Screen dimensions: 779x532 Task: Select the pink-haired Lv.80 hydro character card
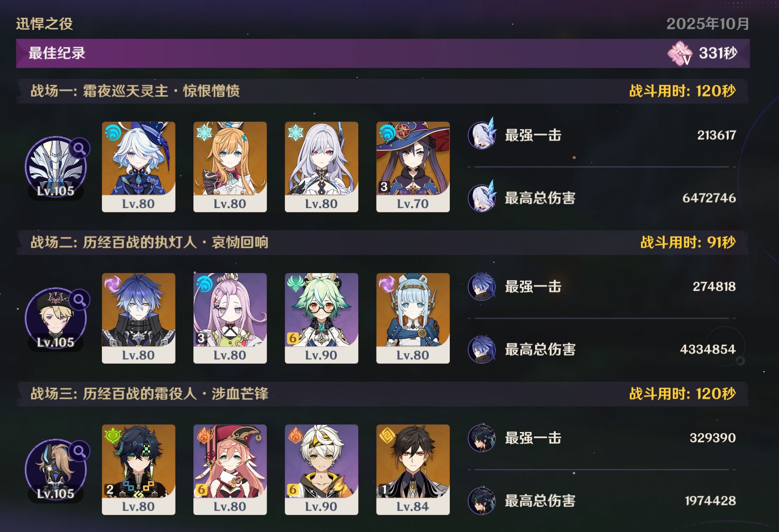click(x=230, y=318)
